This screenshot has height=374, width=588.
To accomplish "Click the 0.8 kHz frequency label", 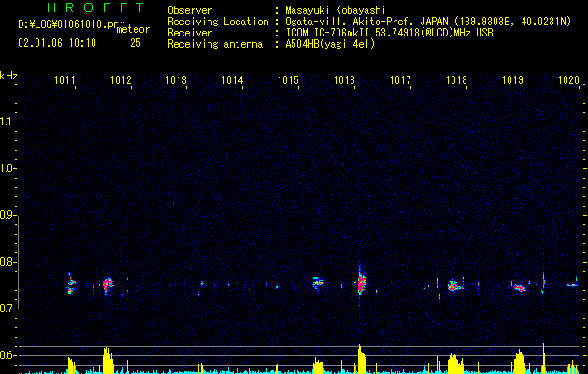I will [x=7, y=262].
